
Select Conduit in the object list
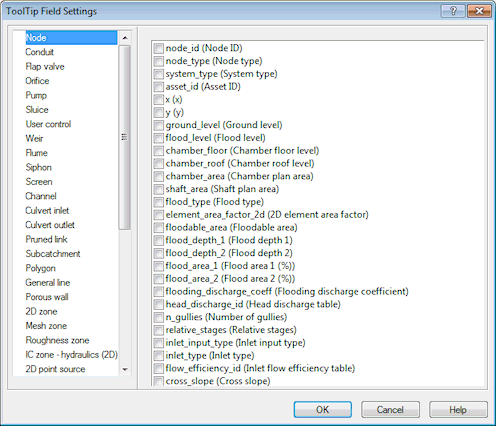[39, 52]
